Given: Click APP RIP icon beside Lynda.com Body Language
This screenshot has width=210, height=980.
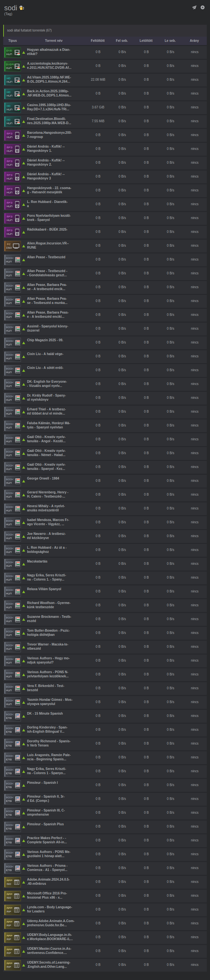Looking at the screenshot, I should coord(13,910).
